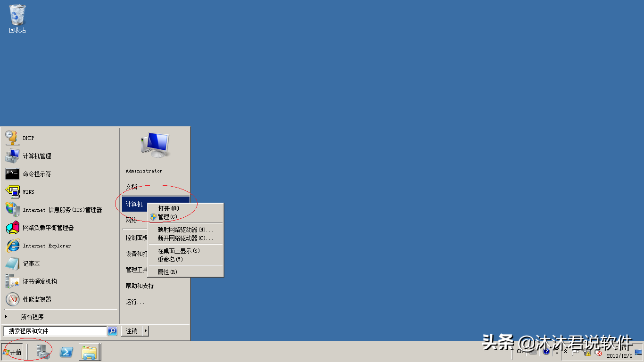Image resolution: width=644 pixels, height=362 pixels.
Task: Open Internet Explorer from Start menu
Action: click(x=47, y=246)
